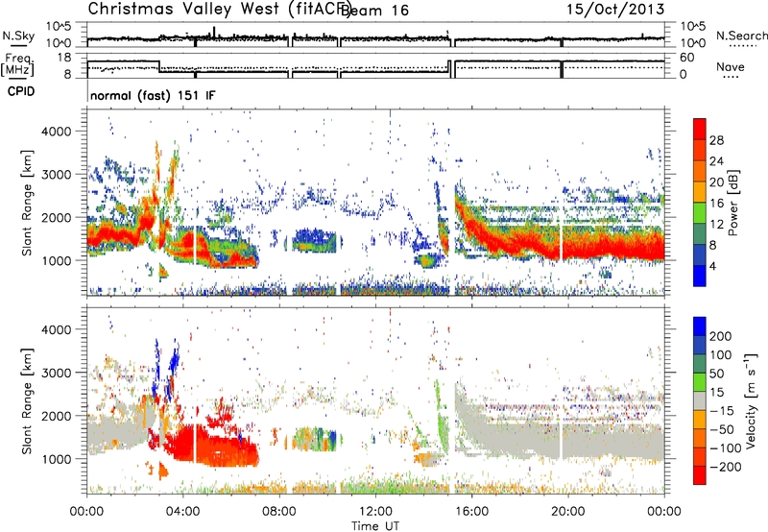The height and width of the screenshot is (532, 768).
Task: Select the -200 label on velocity colorbar
Action: [x=725, y=468]
